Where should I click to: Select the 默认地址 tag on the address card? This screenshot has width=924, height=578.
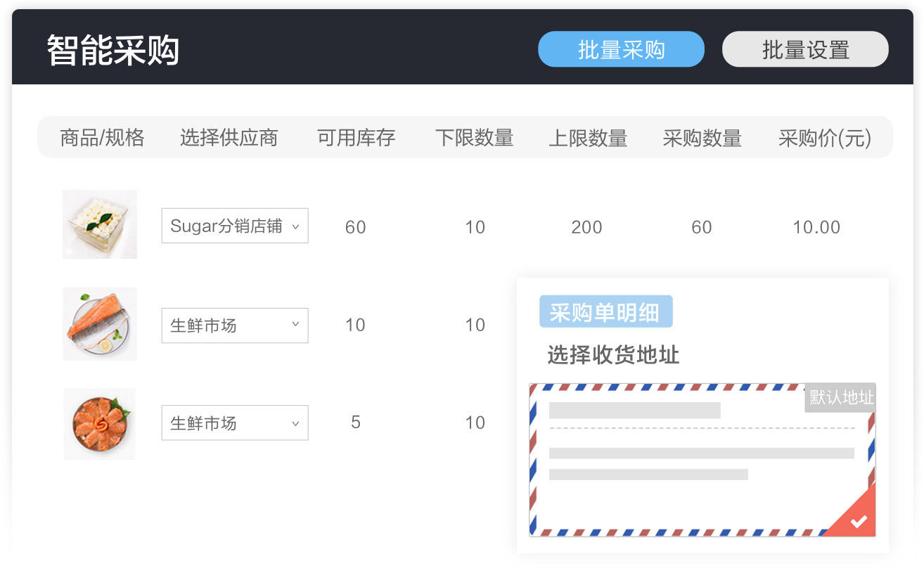coord(840,398)
